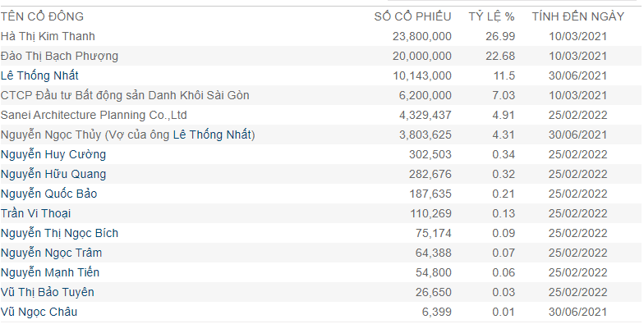644x324 pixels.
Task: Click the TÍNH ĐẾN NGÀY column header
Action: [578, 16]
